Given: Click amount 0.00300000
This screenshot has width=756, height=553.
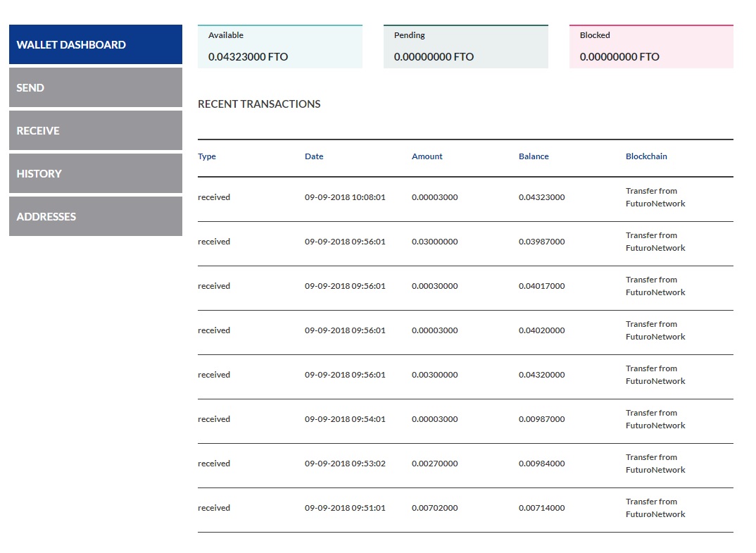Looking at the screenshot, I should pos(434,375).
